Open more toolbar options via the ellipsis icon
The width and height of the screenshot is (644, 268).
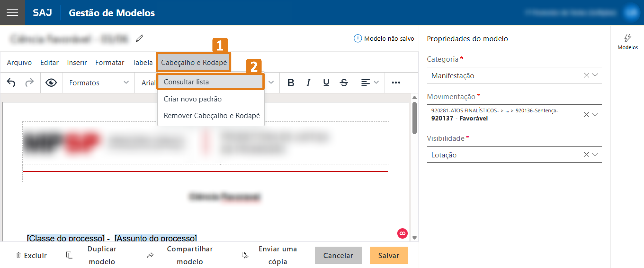tap(396, 83)
